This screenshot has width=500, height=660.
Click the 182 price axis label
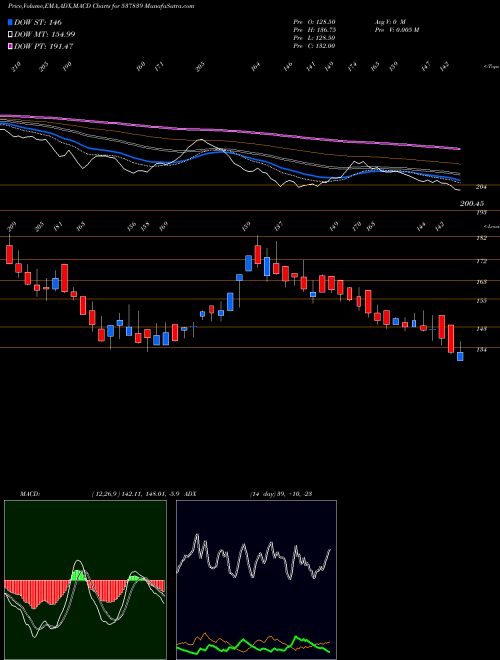[481, 238]
